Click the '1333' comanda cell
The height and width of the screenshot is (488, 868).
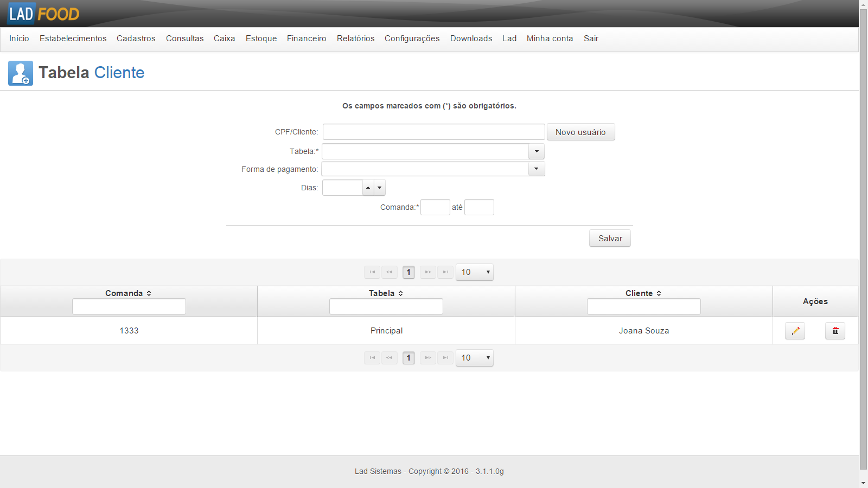pyautogui.click(x=129, y=331)
